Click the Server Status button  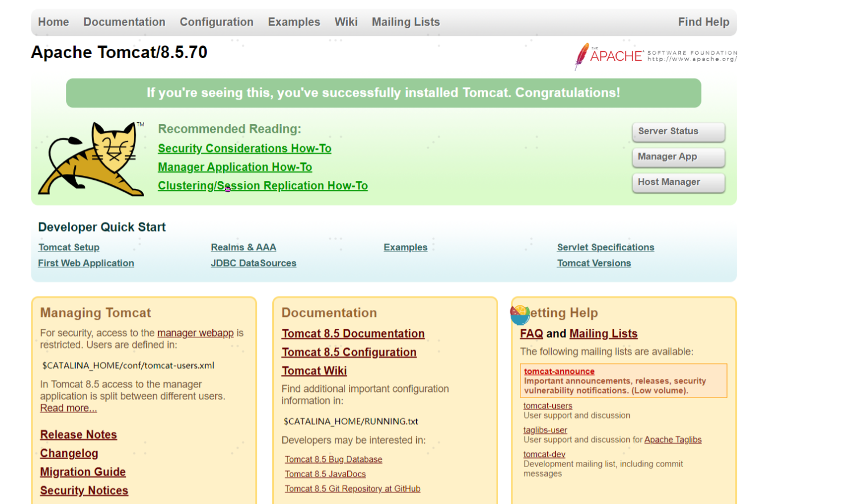click(x=678, y=131)
